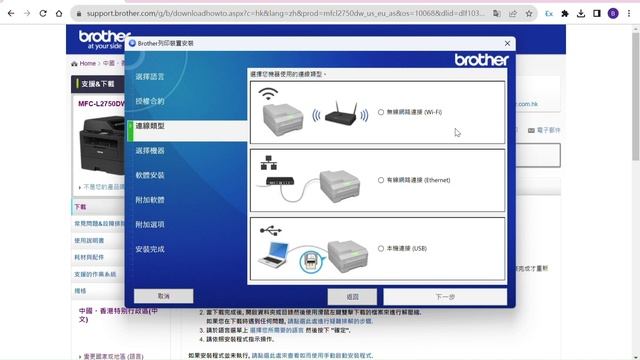Click the Home icon in breadcrumb
The height and width of the screenshot is (360, 640).
tap(74, 64)
